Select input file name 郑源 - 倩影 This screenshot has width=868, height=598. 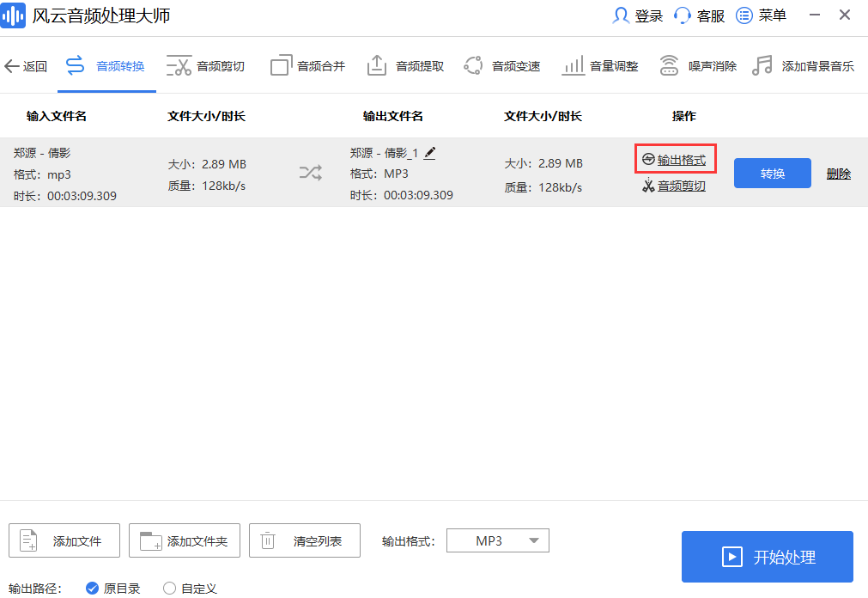tap(42, 153)
